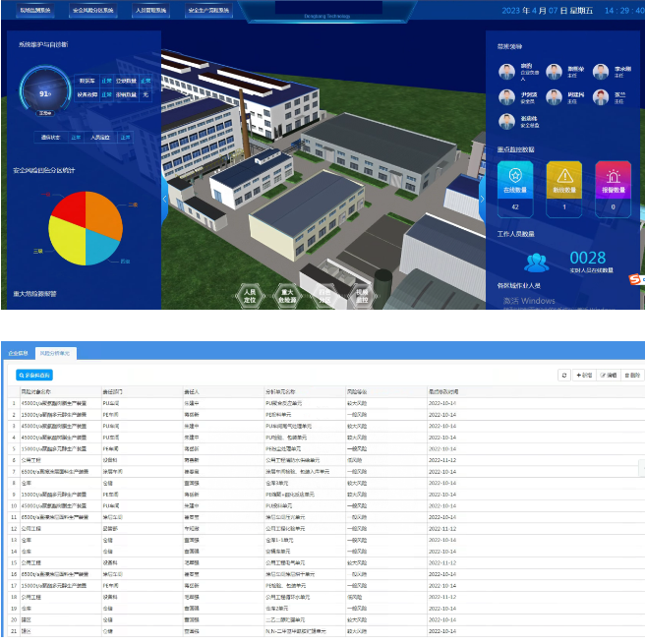Click the circular score gauge showing 91

pos(44,93)
